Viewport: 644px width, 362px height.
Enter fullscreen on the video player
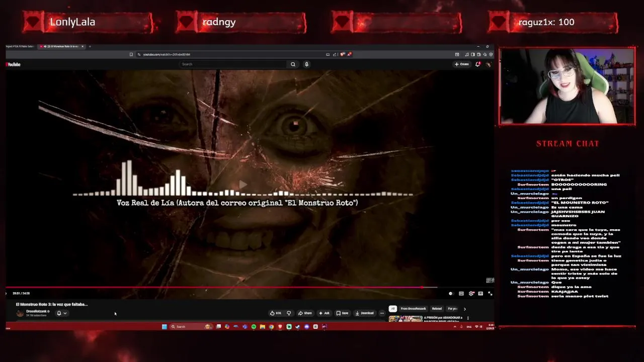point(490,294)
